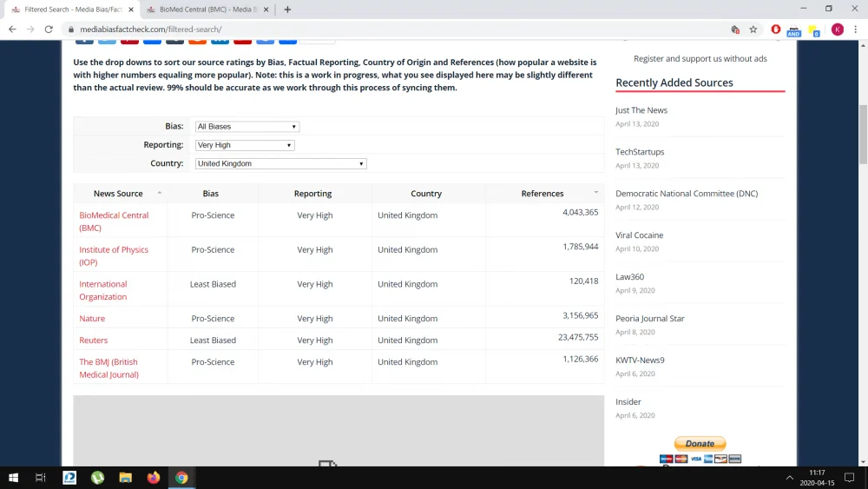This screenshot has height=489, width=868.
Task: Click Register and support us without ads
Action: pyautogui.click(x=700, y=59)
